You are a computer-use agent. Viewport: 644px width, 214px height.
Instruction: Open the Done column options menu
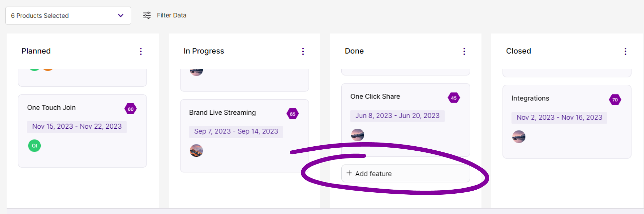(464, 51)
